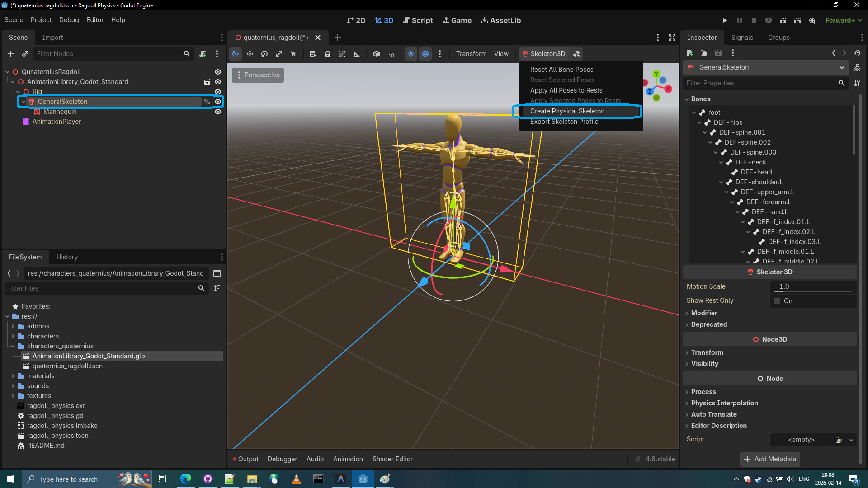Open the distraction free mode icon
The image size is (868, 488).
pos(672,38)
